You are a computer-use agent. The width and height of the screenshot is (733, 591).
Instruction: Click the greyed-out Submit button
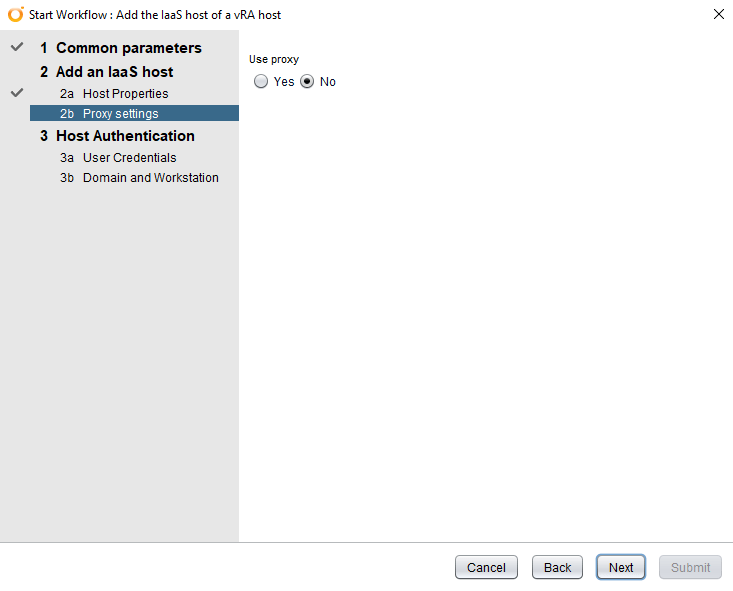[690, 567]
